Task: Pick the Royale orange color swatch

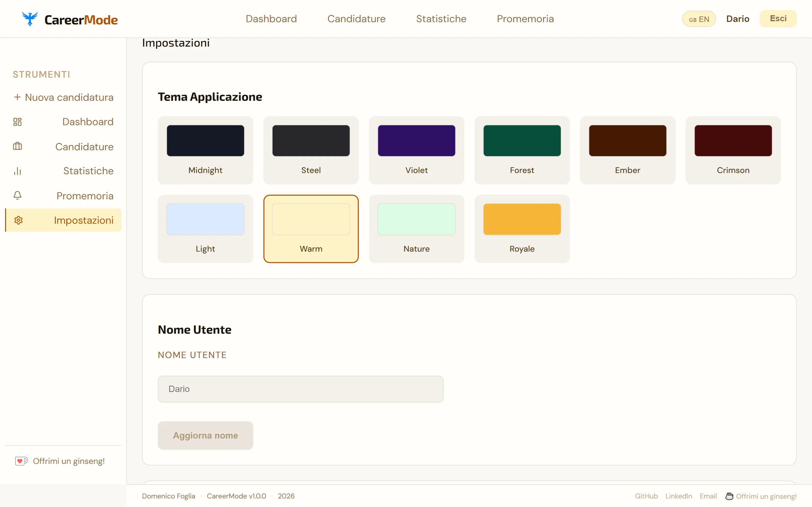Action: (522, 219)
